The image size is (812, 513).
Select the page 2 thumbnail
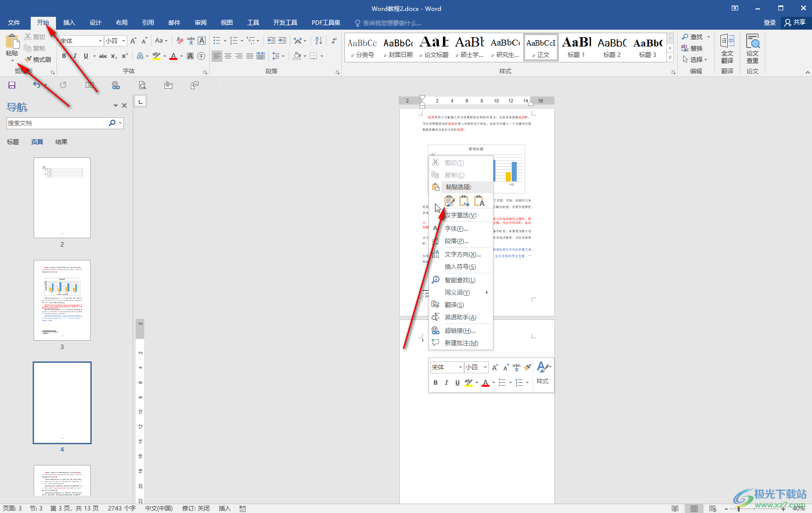(62, 198)
